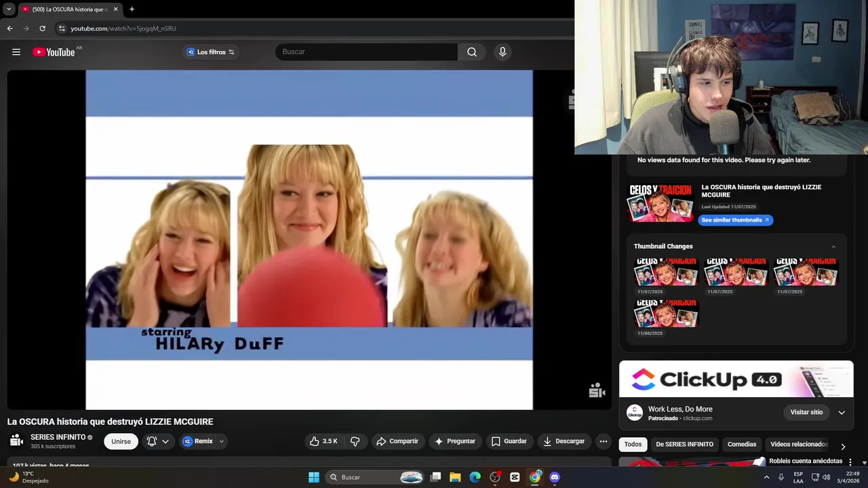Click the Lizzie McGuire video player
868x488 pixels.
(x=309, y=240)
